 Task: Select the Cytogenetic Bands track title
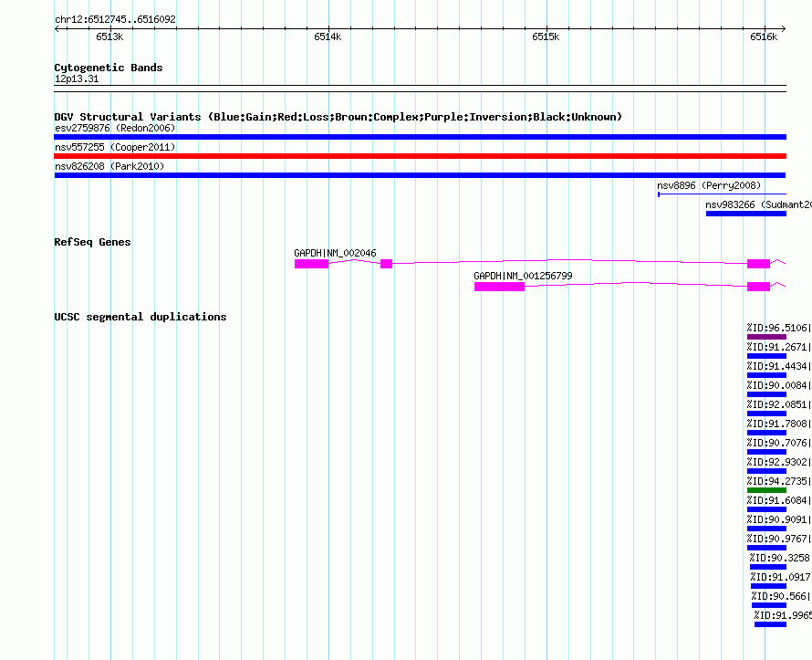(x=109, y=68)
